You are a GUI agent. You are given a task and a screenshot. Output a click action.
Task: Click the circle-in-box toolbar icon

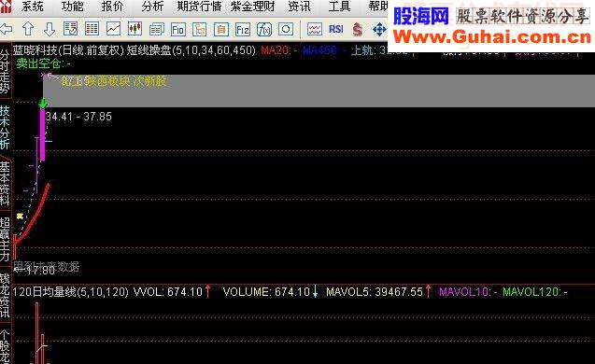click(286, 29)
